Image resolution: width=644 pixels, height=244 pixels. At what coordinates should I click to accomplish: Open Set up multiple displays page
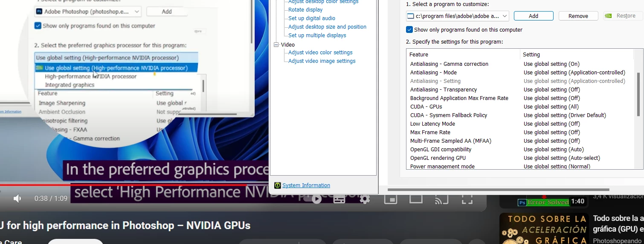[x=317, y=35]
